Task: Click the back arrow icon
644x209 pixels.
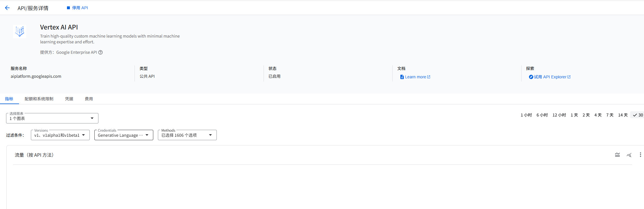Action: coord(7,8)
